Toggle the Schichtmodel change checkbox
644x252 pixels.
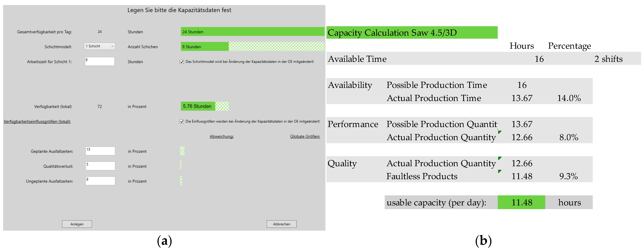182,62
